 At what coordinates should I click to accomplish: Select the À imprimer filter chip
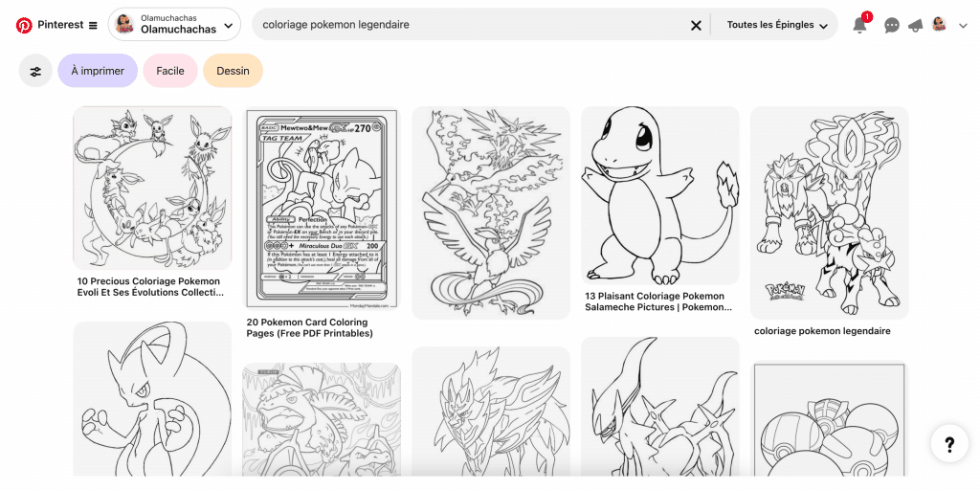98,71
